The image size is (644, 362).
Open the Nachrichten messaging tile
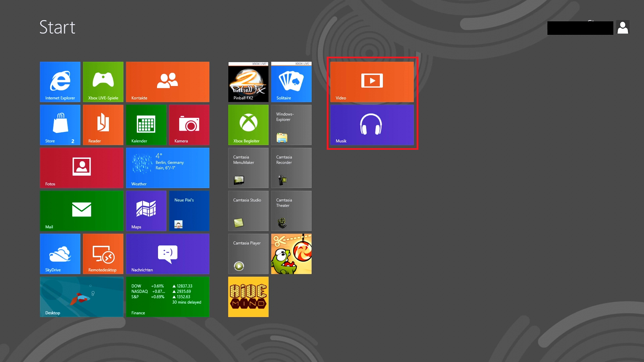pyautogui.click(x=168, y=254)
